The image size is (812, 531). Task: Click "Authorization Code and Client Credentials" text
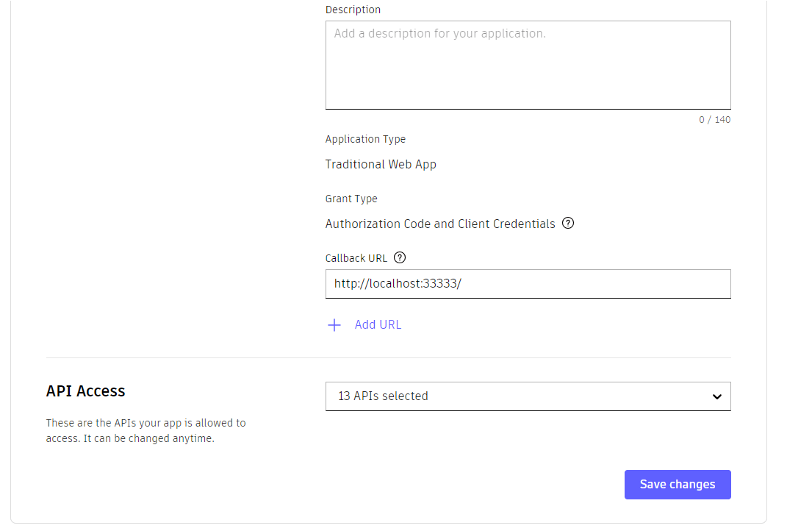click(440, 224)
